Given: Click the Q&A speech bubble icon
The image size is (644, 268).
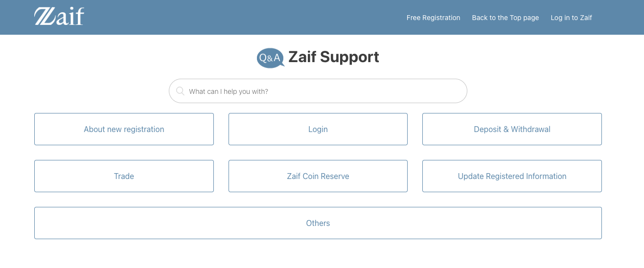Looking at the screenshot, I should [x=270, y=58].
